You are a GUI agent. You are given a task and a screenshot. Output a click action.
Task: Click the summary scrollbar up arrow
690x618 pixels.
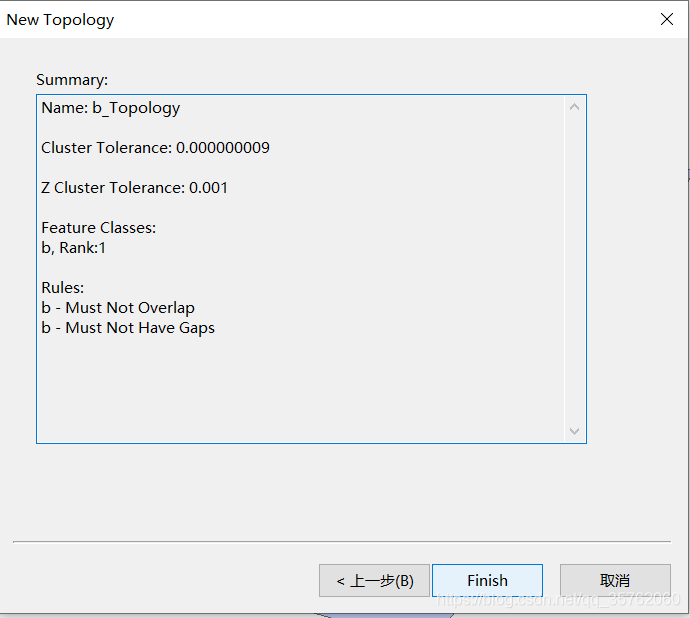click(x=574, y=107)
